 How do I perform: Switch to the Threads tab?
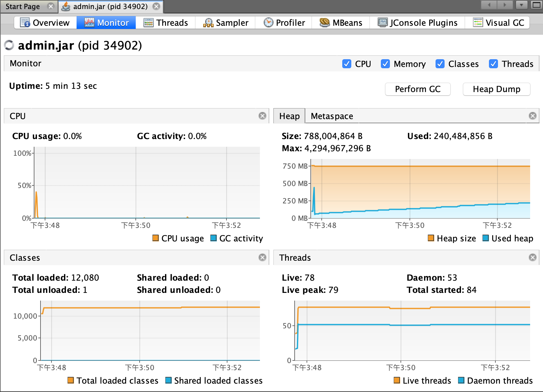(x=166, y=23)
